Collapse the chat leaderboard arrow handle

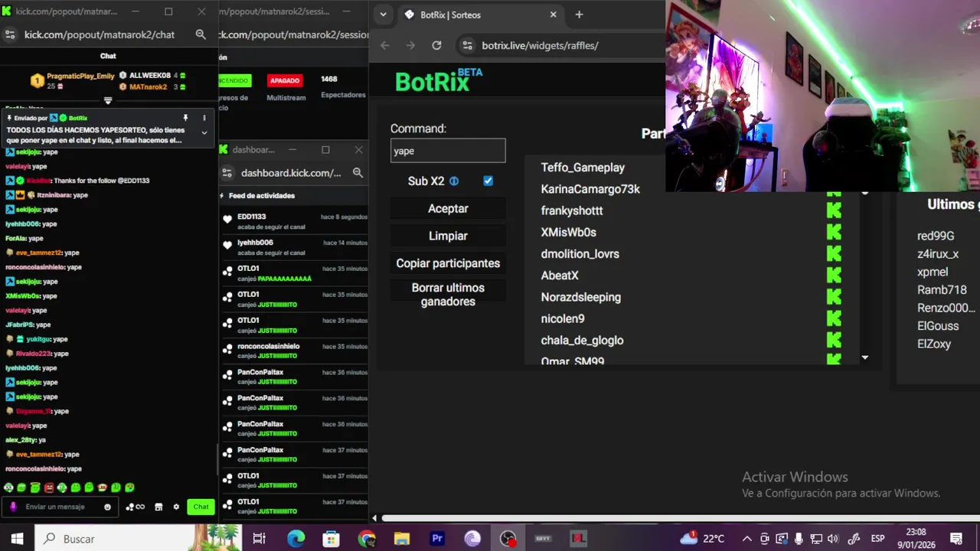108,100
